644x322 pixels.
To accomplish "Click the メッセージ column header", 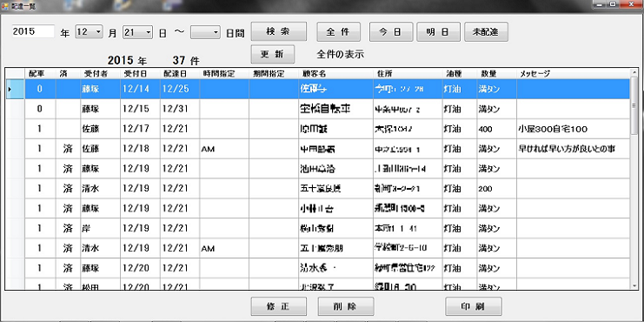I will tap(573, 74).
